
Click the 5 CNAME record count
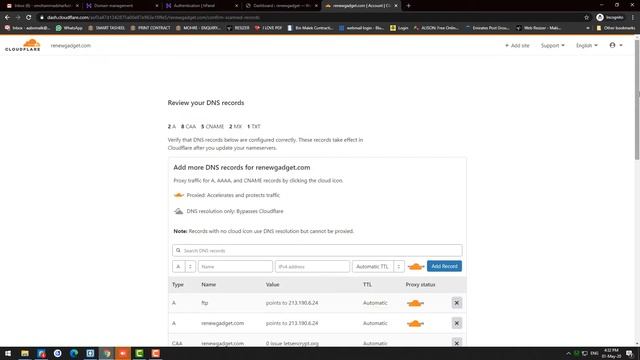point(212,127)
